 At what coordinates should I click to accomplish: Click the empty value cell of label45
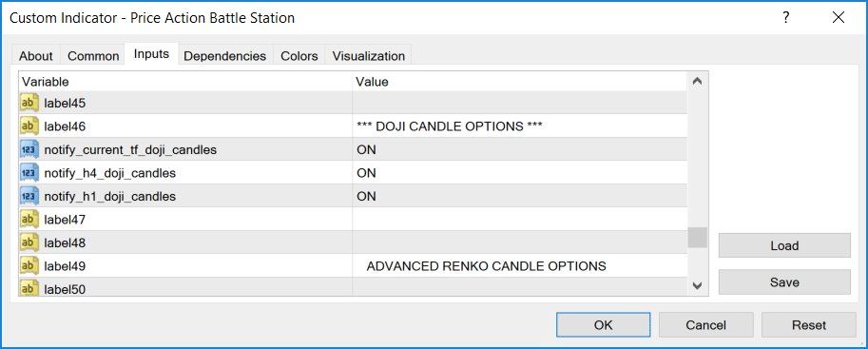pos(520,103)
